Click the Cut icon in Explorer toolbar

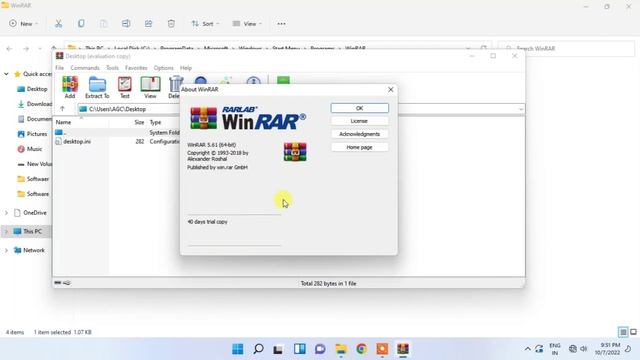pos(58,24)
